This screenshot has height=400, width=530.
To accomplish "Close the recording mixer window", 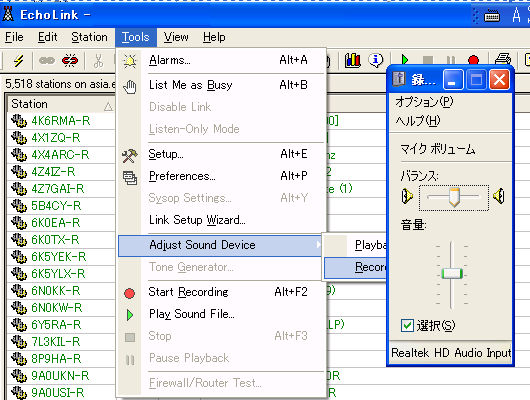I will 499,79.
